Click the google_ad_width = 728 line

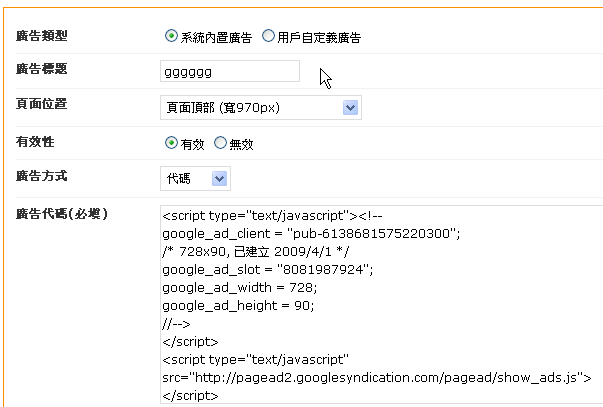[x=240, y=288]
